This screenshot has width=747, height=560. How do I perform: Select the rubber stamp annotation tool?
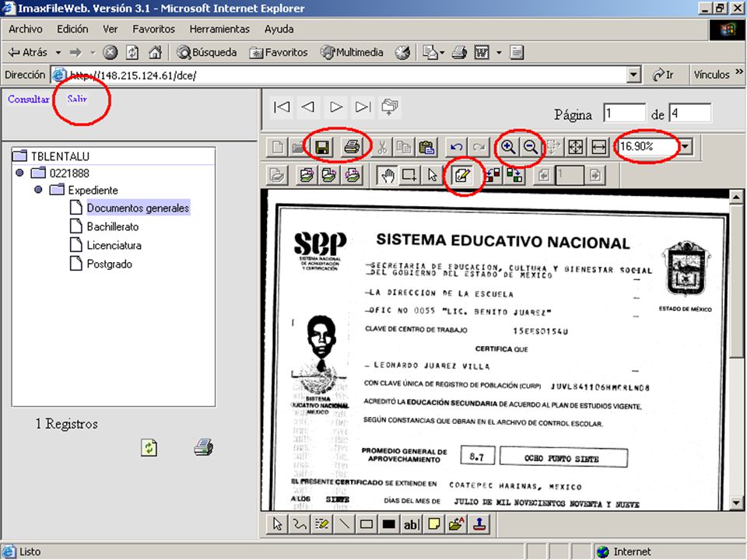(479, 524)
